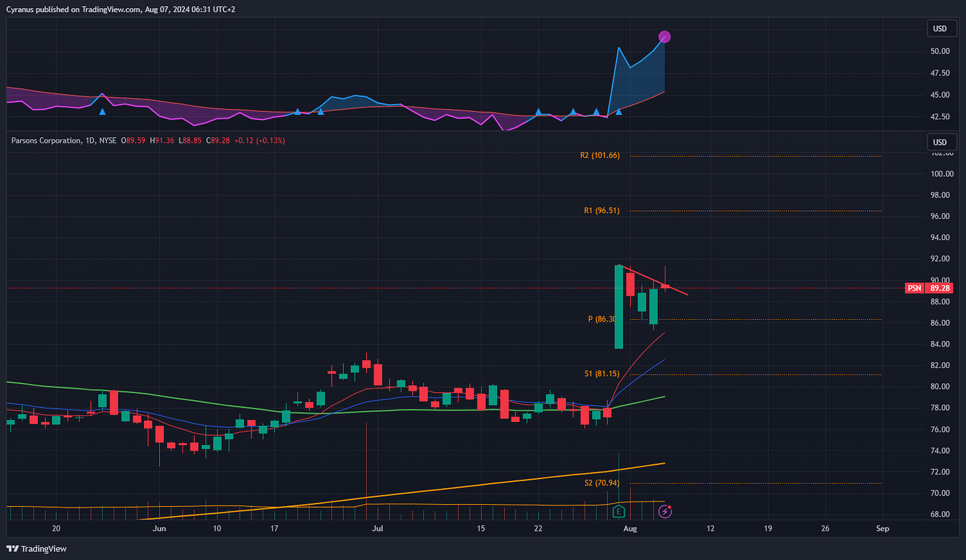
Task: Click the change value +0.12 (+0.13%)
Action: coord(260,141)
